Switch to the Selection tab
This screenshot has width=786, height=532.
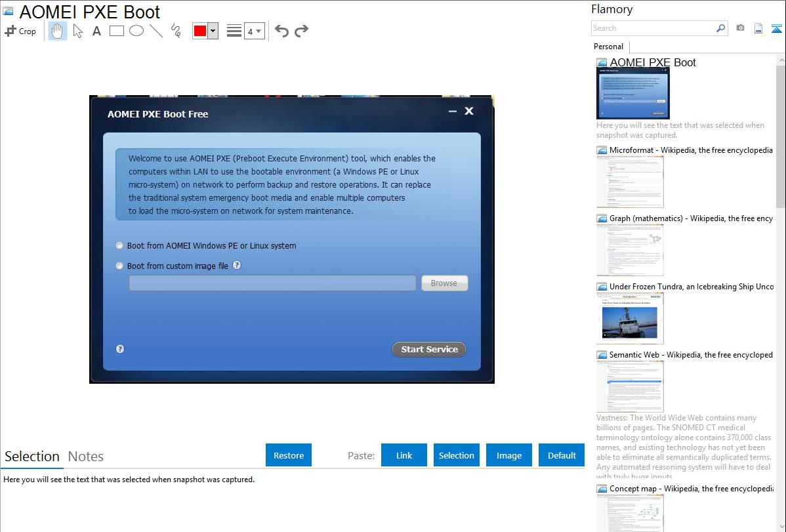click(32, 457)
